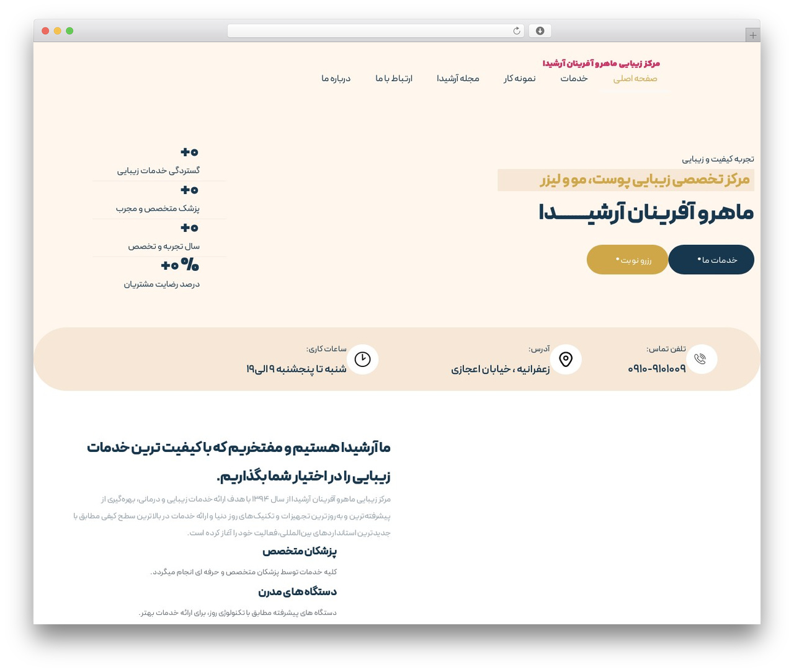This screenshot has height=672, width=794.
Task: Open the خدمات menu item
Action: (x=574, y=78)
